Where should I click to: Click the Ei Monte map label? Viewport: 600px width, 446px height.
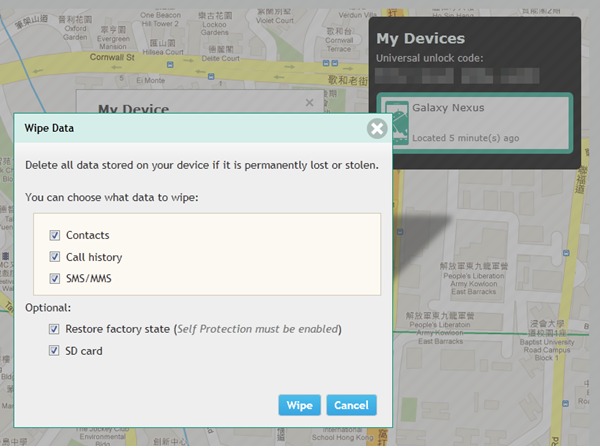click(150, 80)
